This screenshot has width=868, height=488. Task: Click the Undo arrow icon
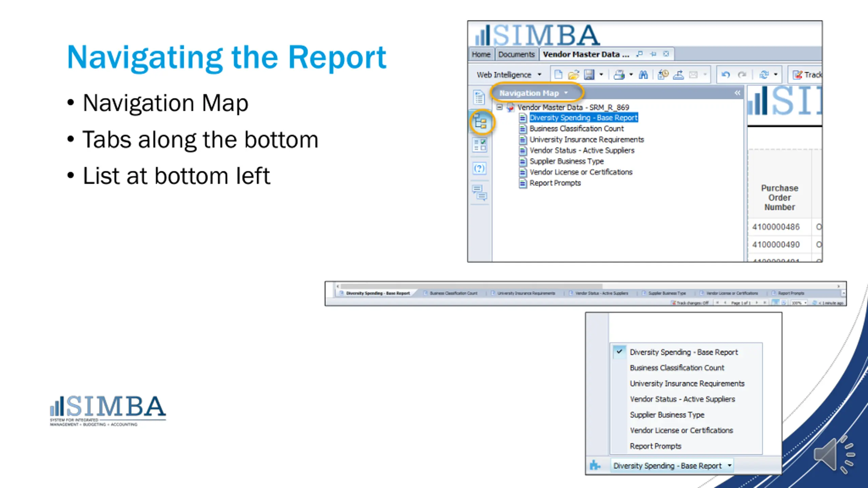pos(726,75)
